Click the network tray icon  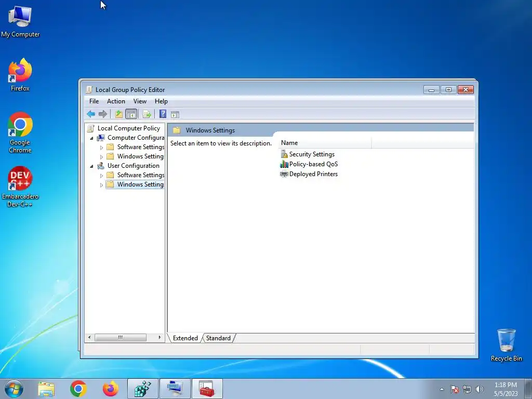[x=467, y=389]
